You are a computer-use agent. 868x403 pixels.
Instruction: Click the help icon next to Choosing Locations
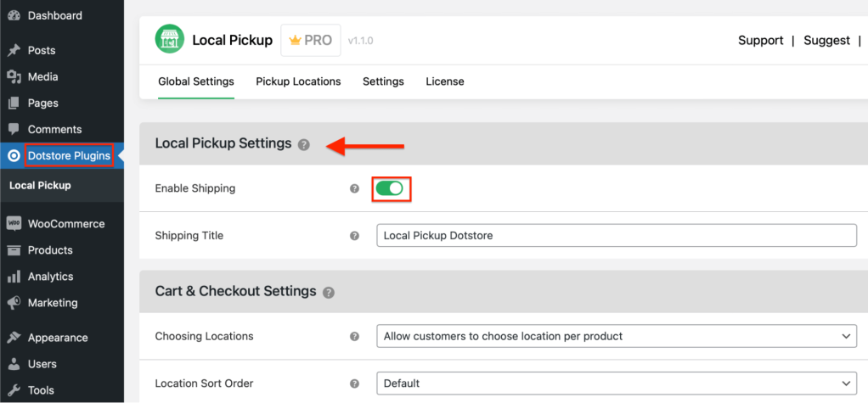pyautogui.click(x=355, y=337)
